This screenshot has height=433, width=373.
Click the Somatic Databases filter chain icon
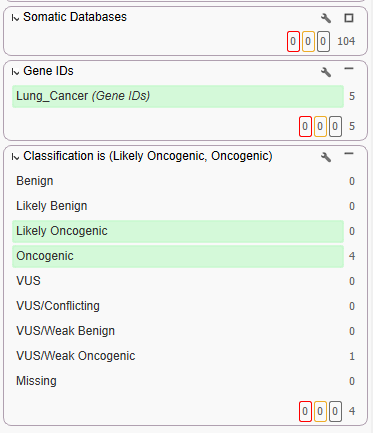tap(15, 18)
